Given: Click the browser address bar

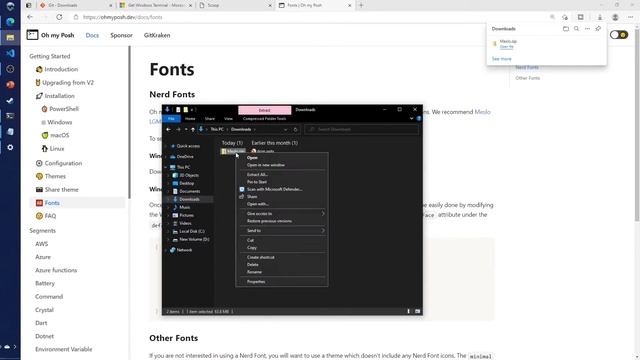Looking at the screenshot, I should coord(310,17).
